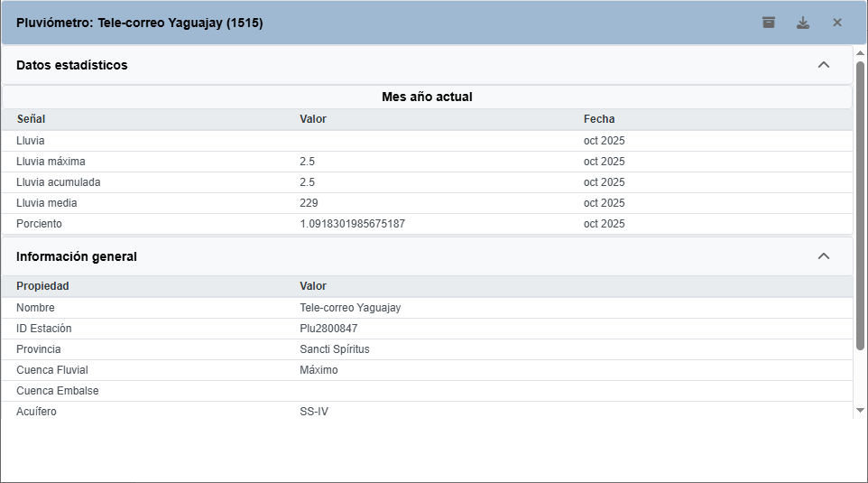
Task: Collapse the Información general section chevron
Action: point(823,256)
